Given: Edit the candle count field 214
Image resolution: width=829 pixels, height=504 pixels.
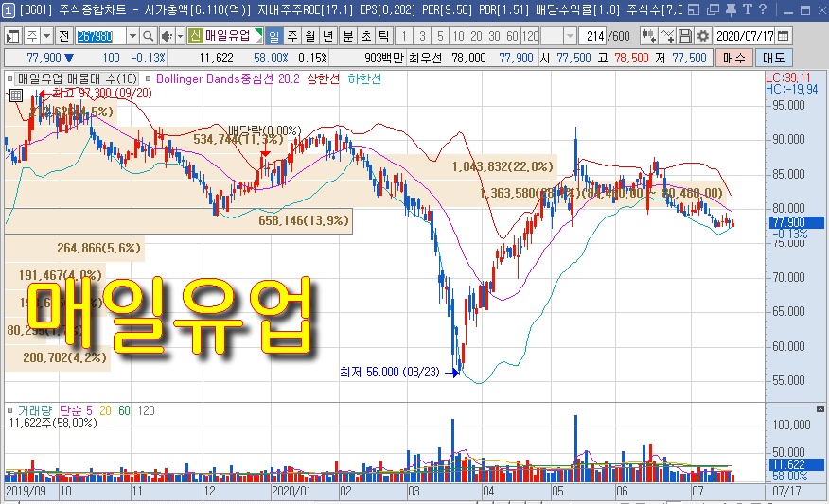Looking at the screenshot, I should (592, 37).
